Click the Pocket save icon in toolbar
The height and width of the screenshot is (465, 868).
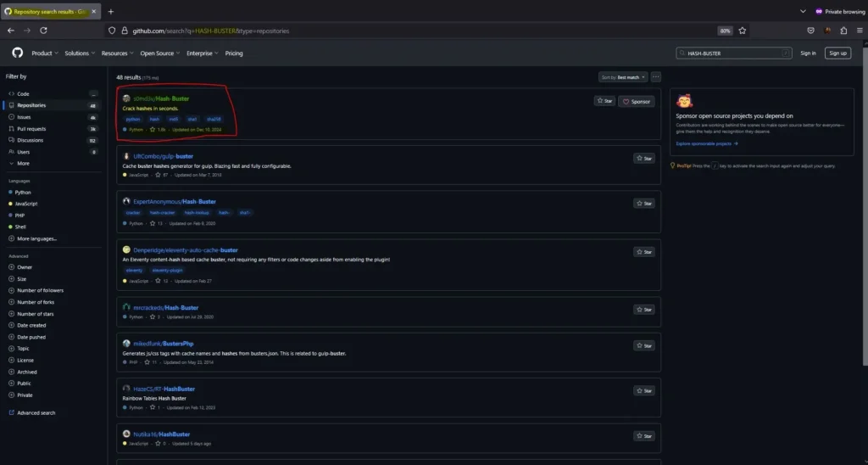point(811,31)
